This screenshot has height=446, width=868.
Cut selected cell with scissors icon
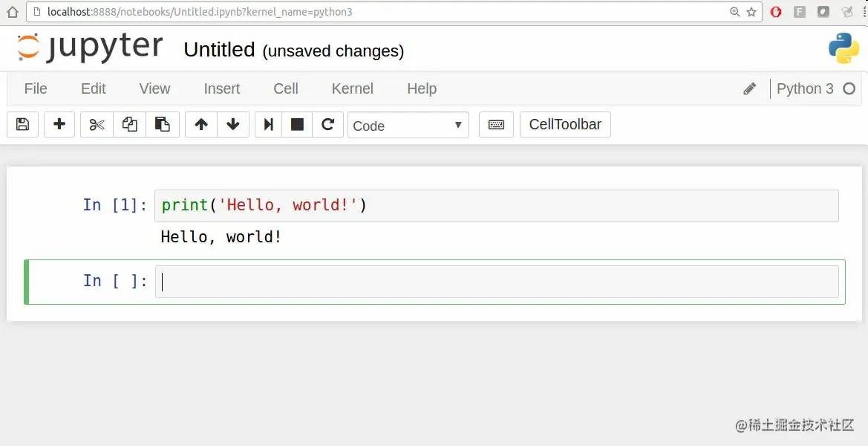[x=97, y=125]
